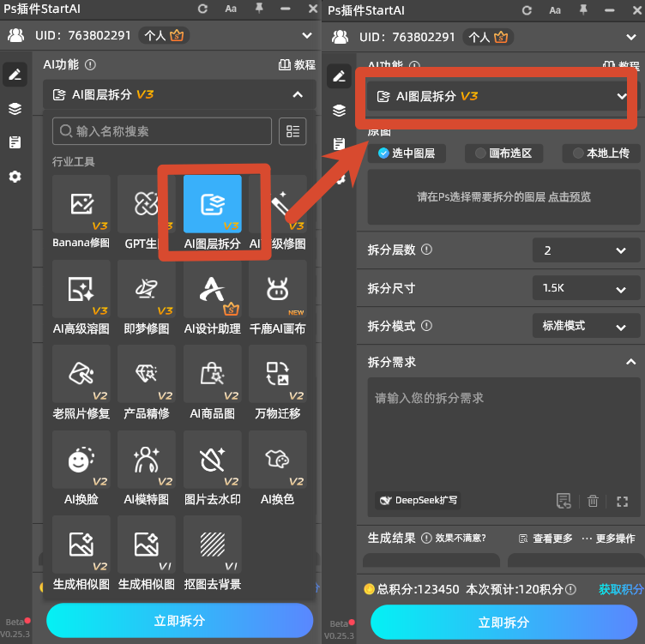Viewport: 645px width, 644px height.
Task: Click the info icon beside AI功能 in left panel
Action: pyautogui.click(x=90, y=64)
